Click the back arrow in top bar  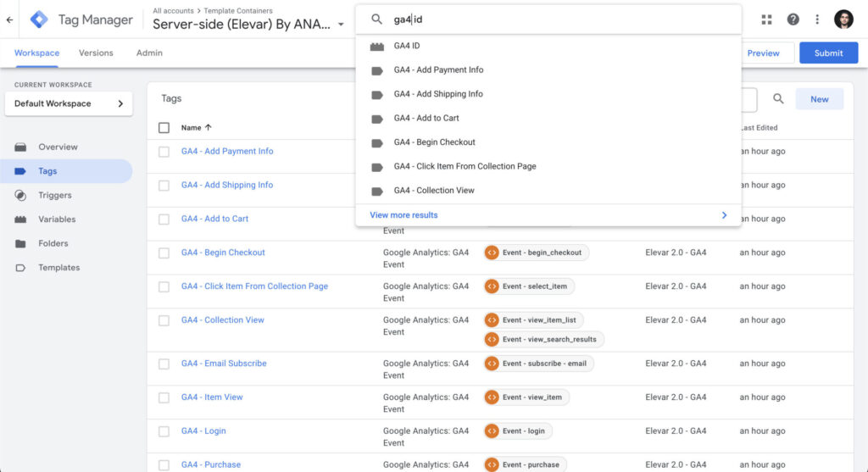pyautogui.click(x=9, y=19)
